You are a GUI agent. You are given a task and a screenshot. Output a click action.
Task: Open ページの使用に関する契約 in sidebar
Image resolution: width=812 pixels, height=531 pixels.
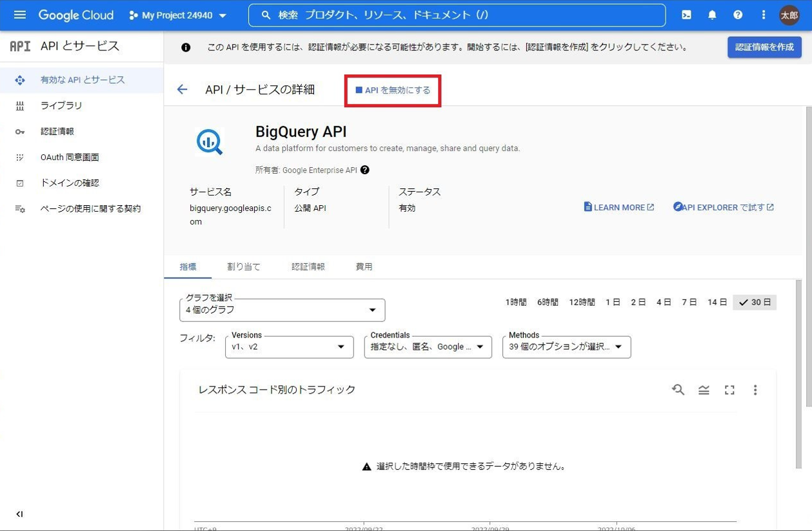click(x=81, y=209)
